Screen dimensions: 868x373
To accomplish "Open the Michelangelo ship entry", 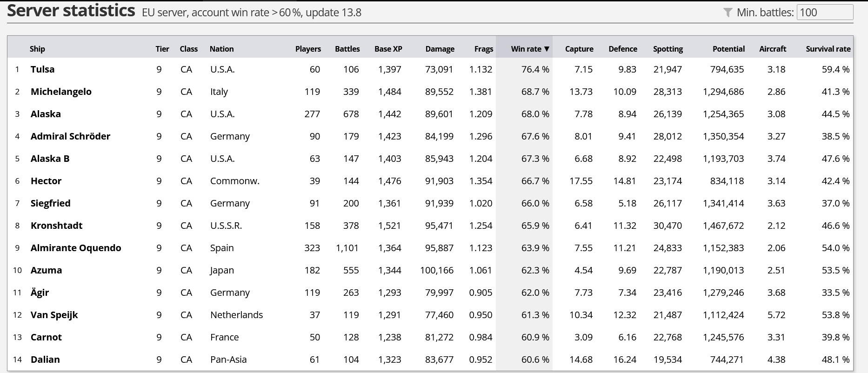I will point(61,92).
